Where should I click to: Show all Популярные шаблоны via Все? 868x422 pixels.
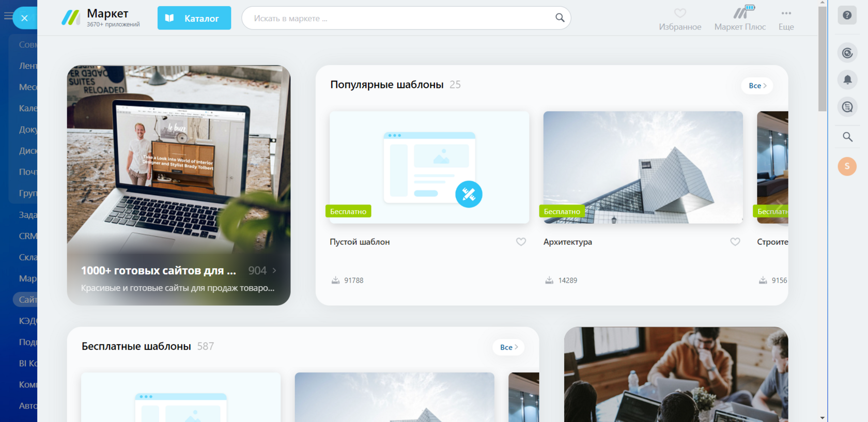tap(757, 86)
